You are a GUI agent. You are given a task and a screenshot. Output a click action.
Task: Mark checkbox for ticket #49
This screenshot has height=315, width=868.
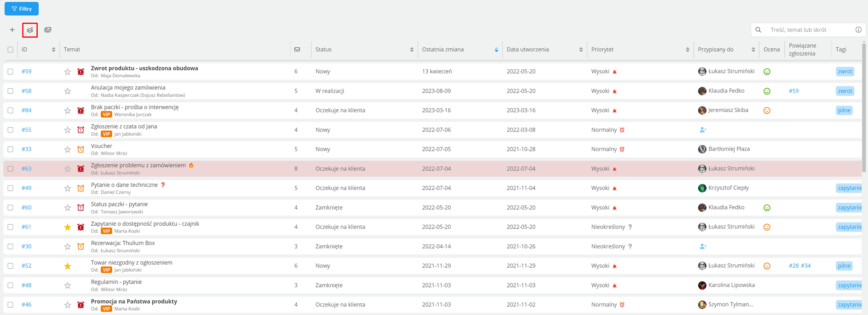10,188
